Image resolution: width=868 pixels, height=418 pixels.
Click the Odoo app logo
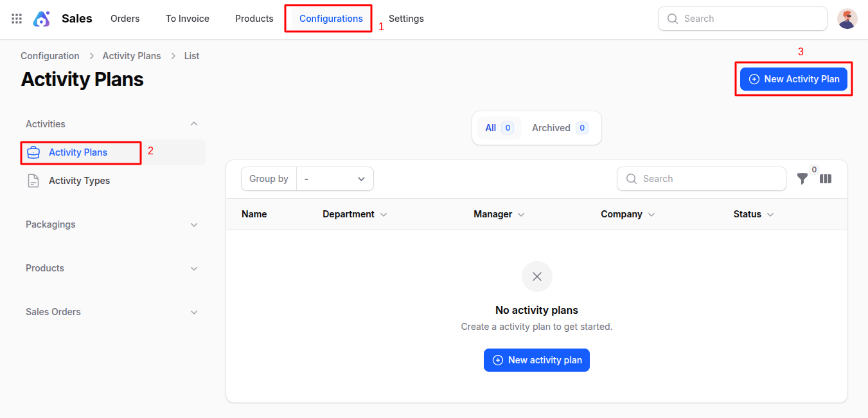[x=41, y=19]
